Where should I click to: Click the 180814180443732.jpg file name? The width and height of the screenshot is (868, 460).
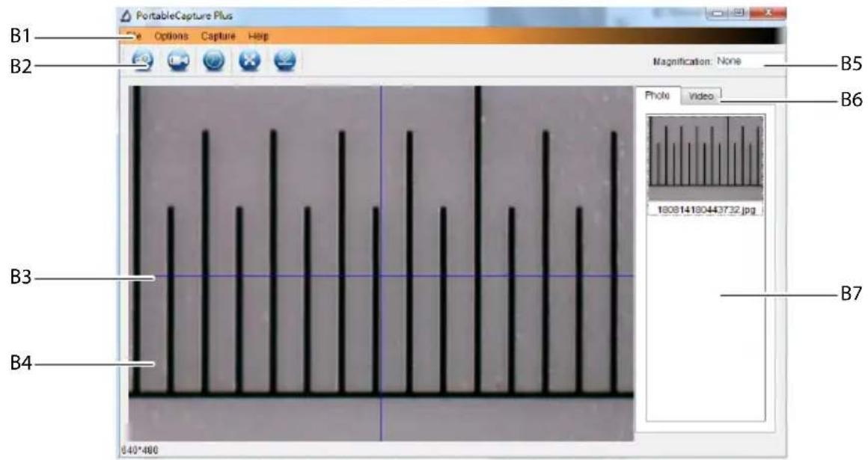(706, 209)
